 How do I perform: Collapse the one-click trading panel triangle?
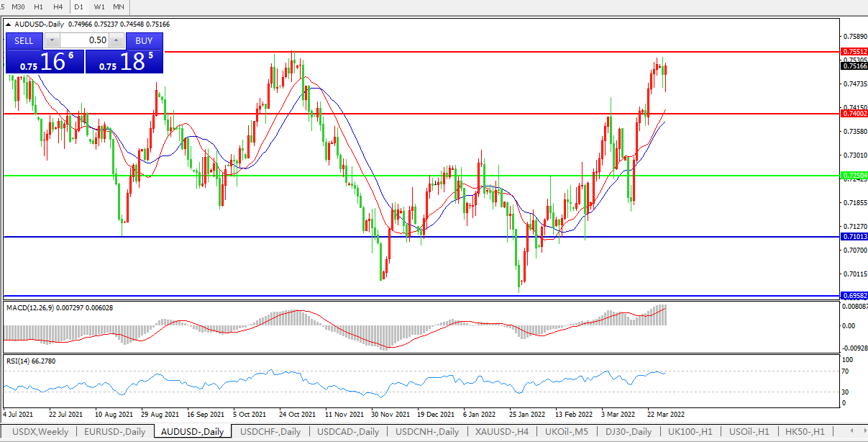click(x=9, y=24)
